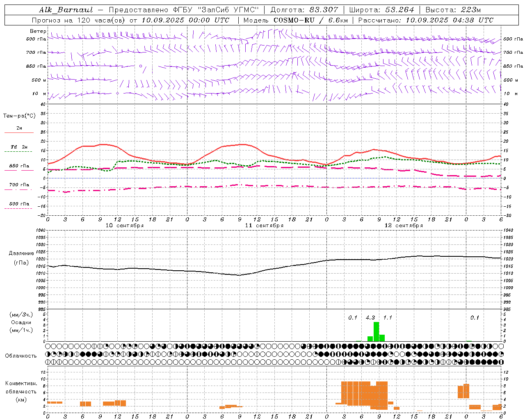525x420 pixels.
Task: Click the '4.3' precipitation value
Action: (x=370, y=318)
